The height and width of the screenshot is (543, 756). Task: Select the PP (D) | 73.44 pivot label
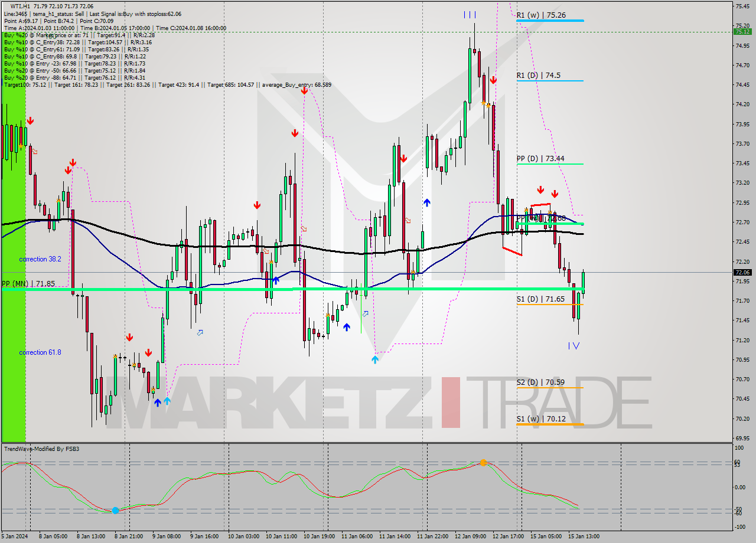pyautogui.click(x=540, y=158)
